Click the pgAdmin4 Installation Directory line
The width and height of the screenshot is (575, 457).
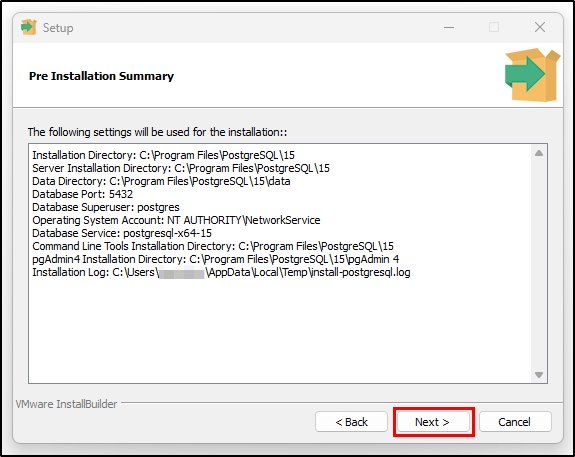(x=216, y=259)
